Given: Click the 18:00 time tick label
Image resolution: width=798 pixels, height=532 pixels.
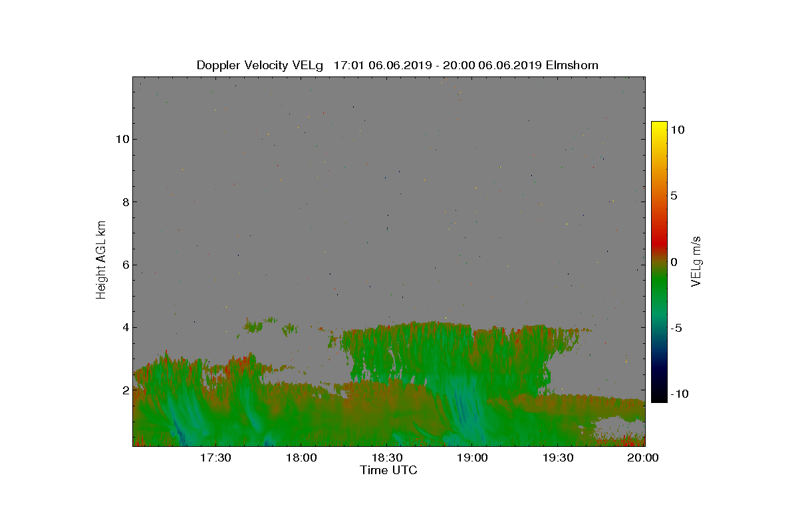Looking at the screenshot, I should click(301, 458).
